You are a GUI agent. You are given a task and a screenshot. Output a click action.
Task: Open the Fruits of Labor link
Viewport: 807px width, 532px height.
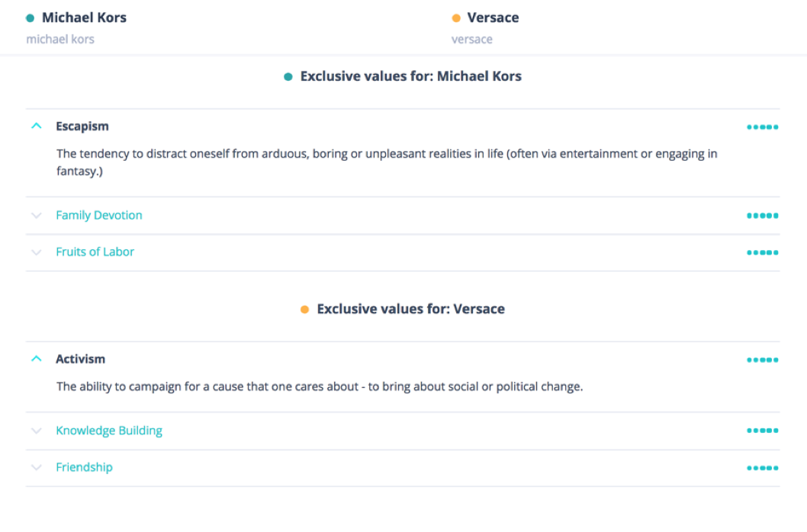click(95, 252)
